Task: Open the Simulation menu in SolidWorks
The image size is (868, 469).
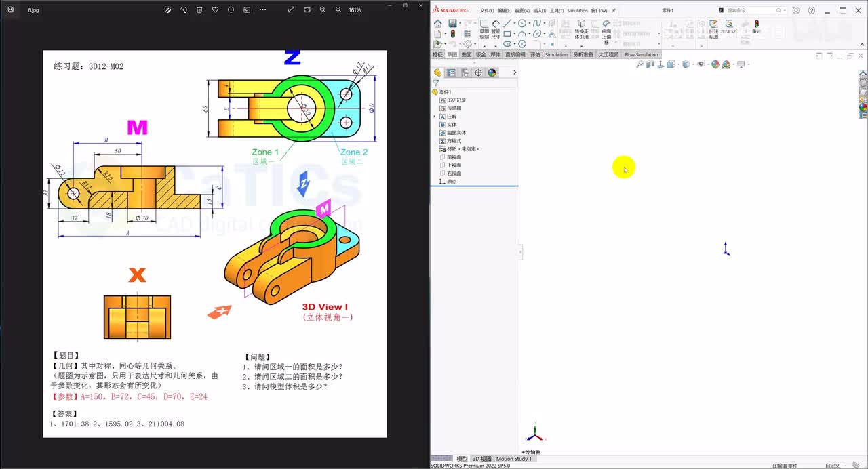Action: [577, 11]
